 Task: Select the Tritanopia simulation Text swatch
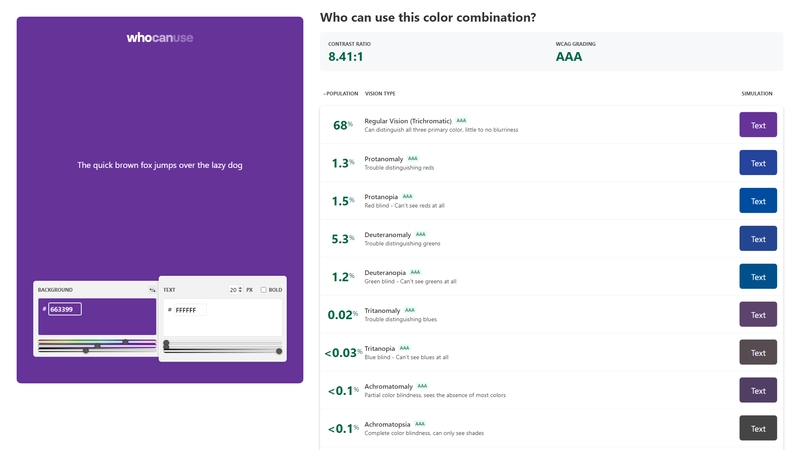758,353
